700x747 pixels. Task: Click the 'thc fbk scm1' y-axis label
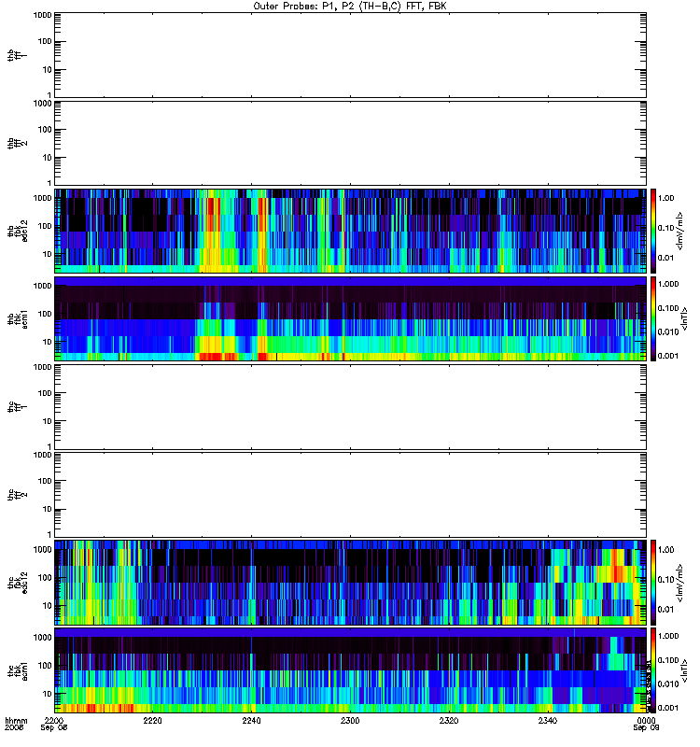click(x=17, y=670)
